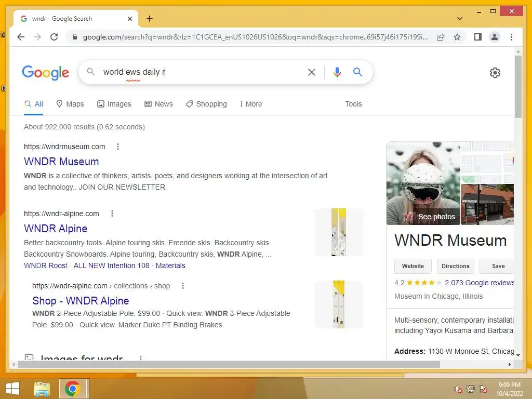Open the Chrome profile avatar
This screenshot has height=399, width=532.
(x=495, y=37)
